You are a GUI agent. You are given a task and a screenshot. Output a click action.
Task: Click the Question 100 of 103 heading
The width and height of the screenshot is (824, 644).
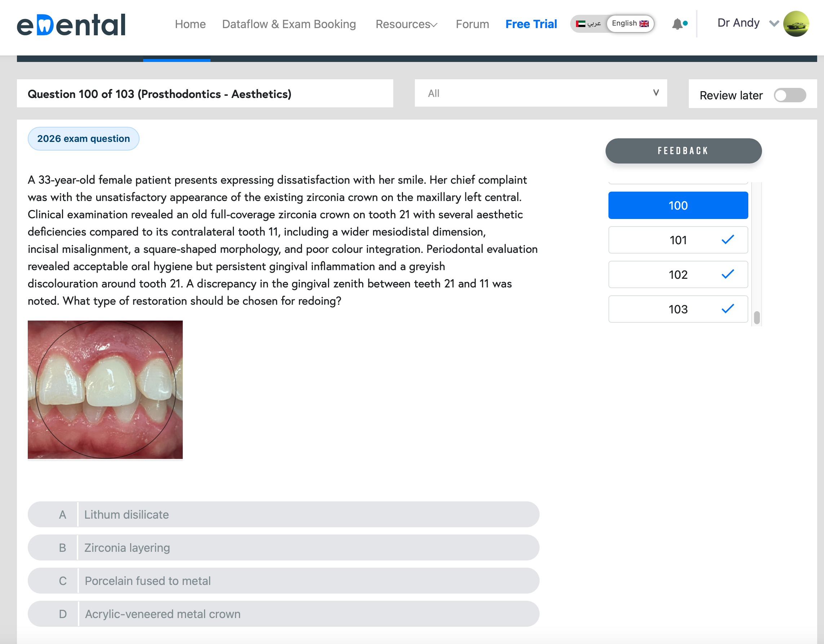[x=160, y=94]
